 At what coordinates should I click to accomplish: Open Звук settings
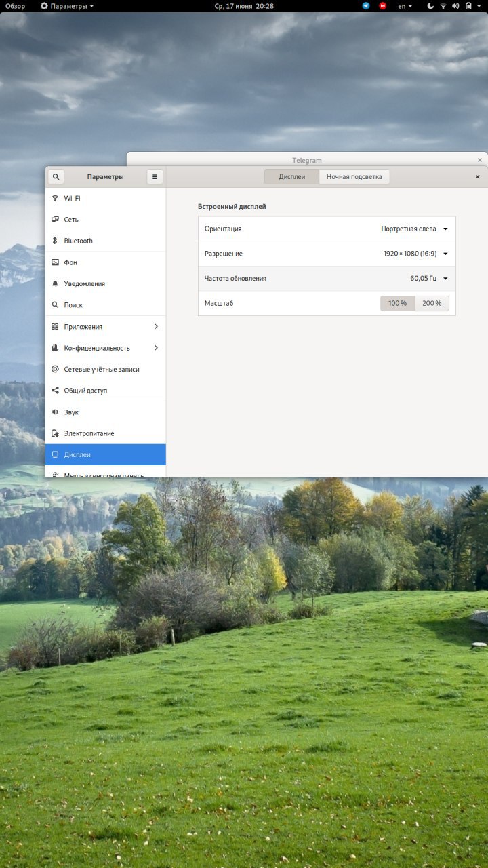click(105, 412)
